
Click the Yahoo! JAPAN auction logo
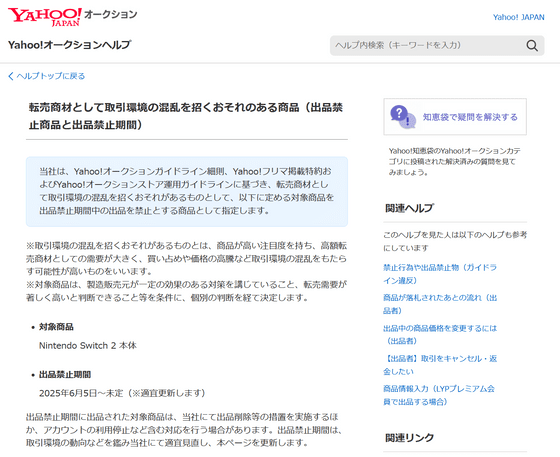tap(45, 16)
